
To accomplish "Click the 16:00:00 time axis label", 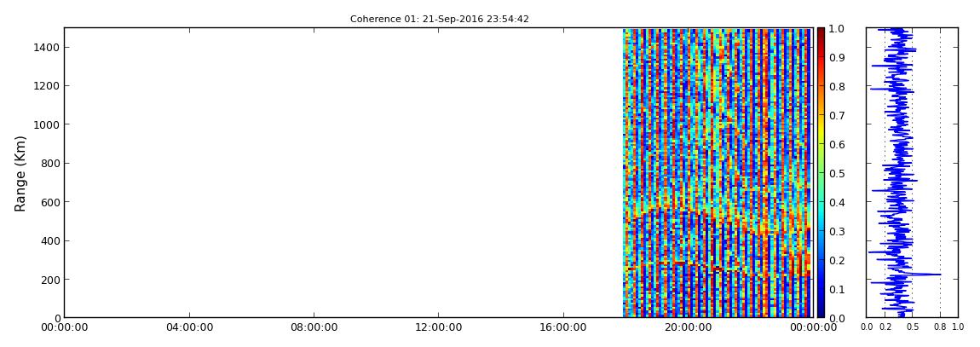I will pyautogui.click(x=564, y=327).
